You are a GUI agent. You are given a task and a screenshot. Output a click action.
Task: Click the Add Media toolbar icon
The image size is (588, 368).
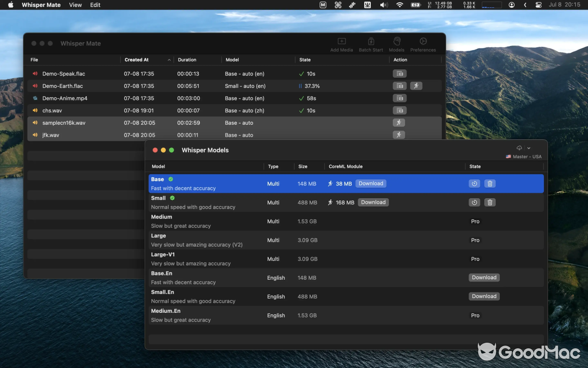point(341,44)
